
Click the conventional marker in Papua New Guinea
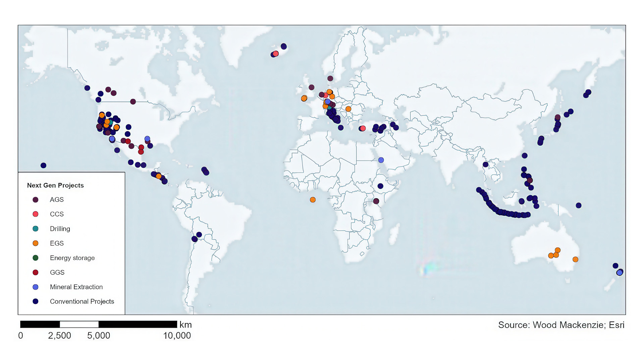(579, 205)
